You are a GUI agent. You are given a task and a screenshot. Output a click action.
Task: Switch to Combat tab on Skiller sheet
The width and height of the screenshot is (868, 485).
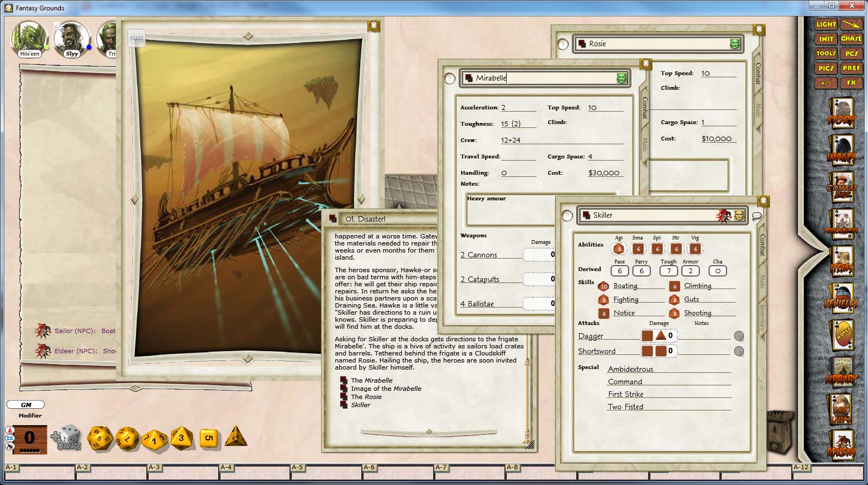pyautogui.click(x=762, y=245)
